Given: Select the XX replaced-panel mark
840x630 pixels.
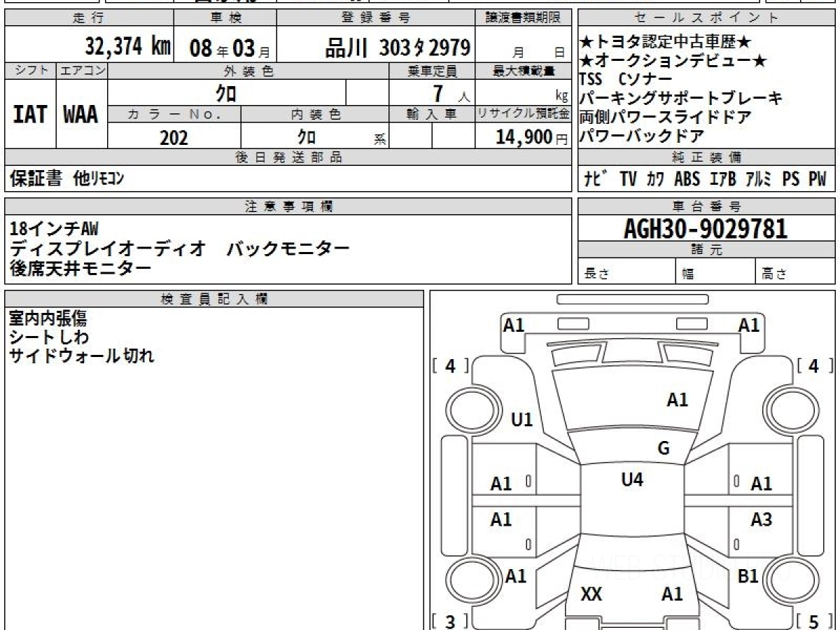Looking at the screenshot, I should (x=591, y=594).
